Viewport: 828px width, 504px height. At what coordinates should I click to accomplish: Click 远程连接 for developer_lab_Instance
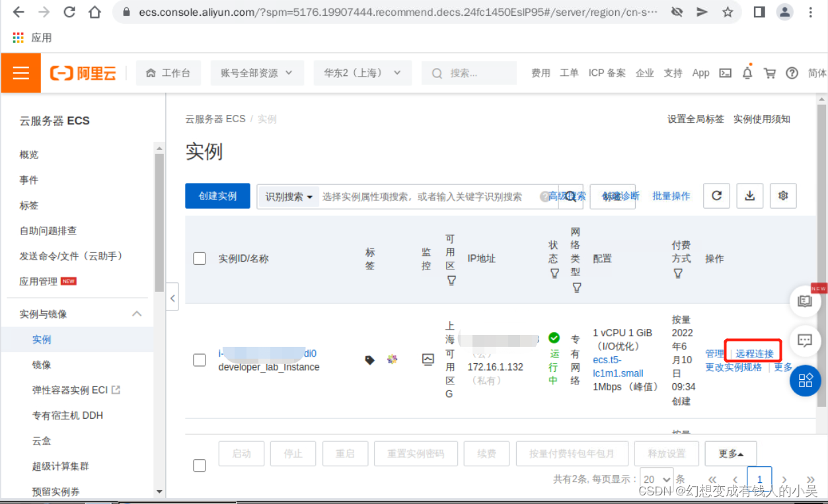[x=755, y=353]
